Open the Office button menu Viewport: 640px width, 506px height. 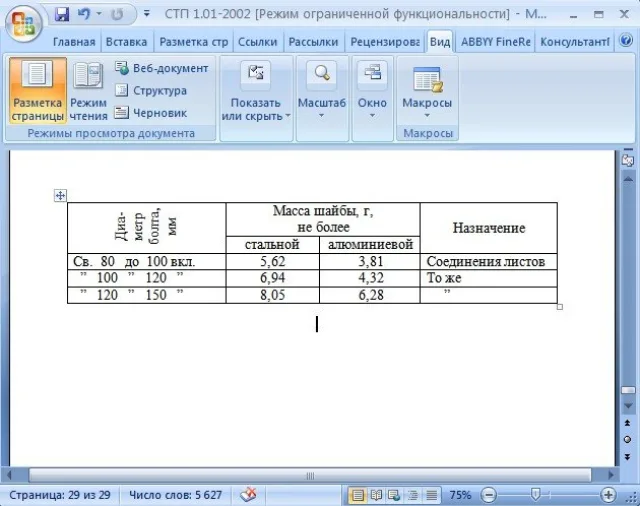click(22, 23)
